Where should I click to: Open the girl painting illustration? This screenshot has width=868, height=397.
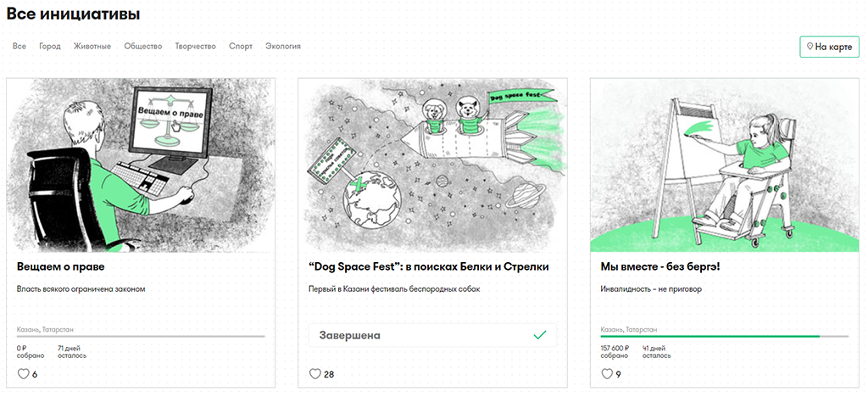click(725, 165)
